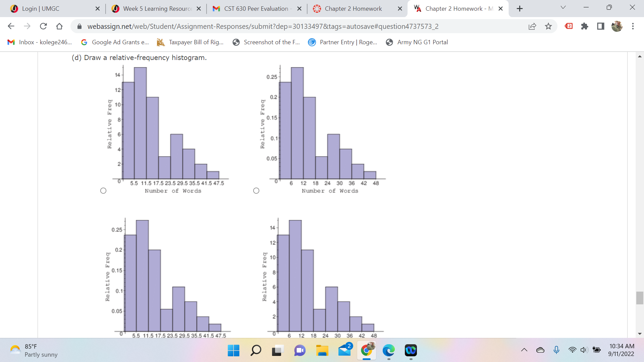Click the page vertical scrollbar thumb
This screenshot has height=362, width=644.
pos(640,298)
